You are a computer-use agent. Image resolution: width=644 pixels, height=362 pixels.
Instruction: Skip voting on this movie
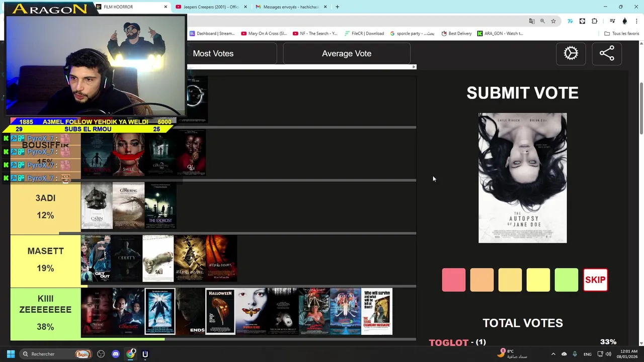pyautogui.click(x=595, y=280)
